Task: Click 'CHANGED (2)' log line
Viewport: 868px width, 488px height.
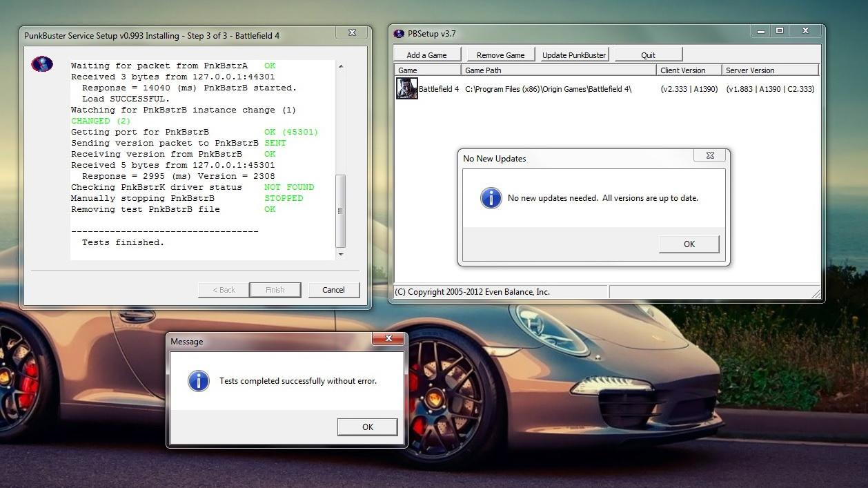Action: pos(101,121)
